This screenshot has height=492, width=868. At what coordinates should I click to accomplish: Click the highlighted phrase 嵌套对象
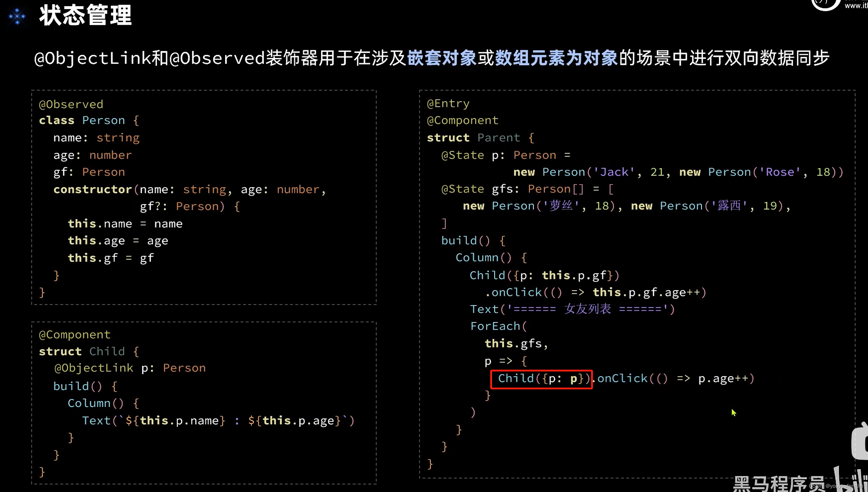pyautogui.click(x=442, y=58)
